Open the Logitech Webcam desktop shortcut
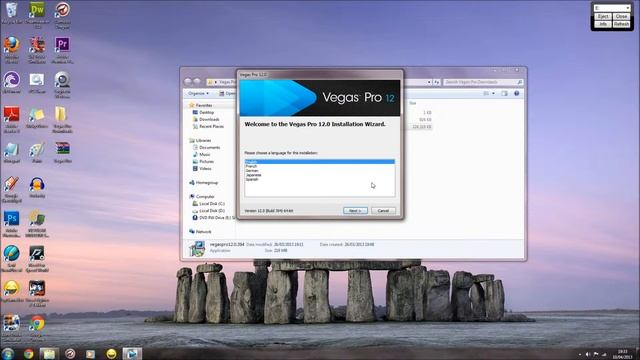 62,84
